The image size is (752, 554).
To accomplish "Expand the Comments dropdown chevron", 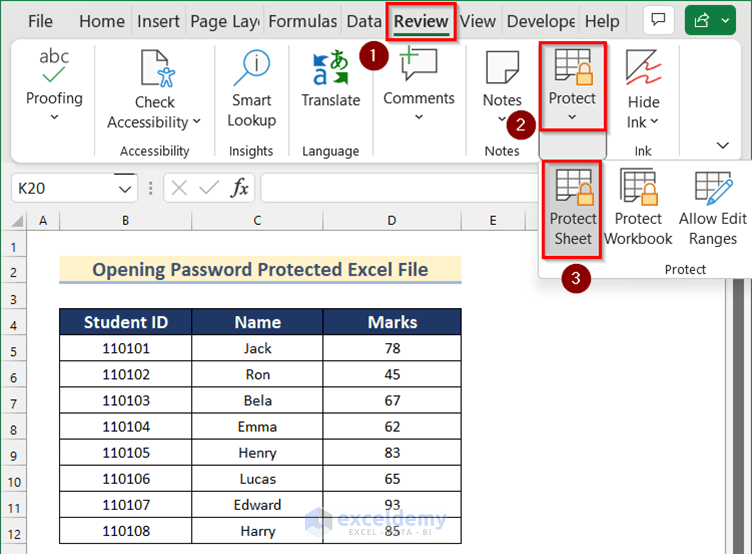I will pos(419,117).
